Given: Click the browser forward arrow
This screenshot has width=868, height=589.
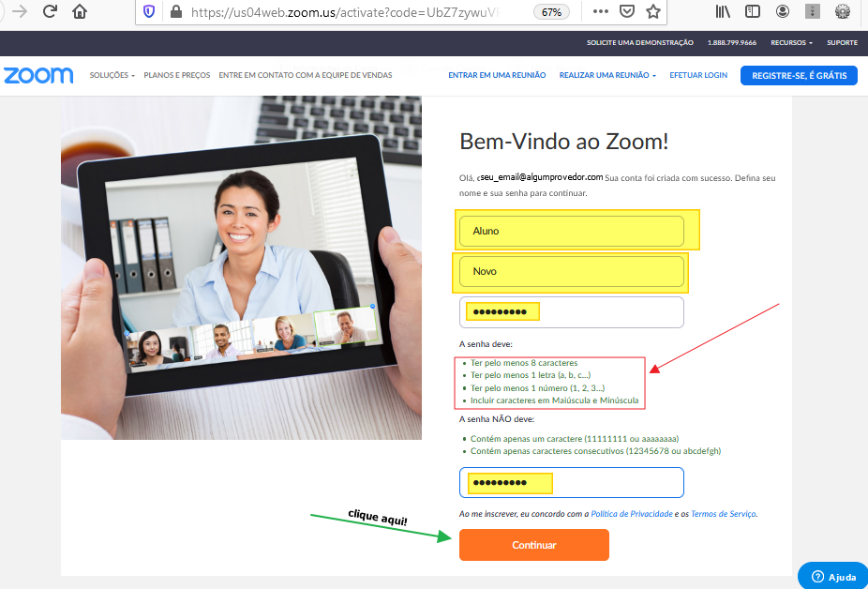Looking at the screenshot, I should pos(20,11).
